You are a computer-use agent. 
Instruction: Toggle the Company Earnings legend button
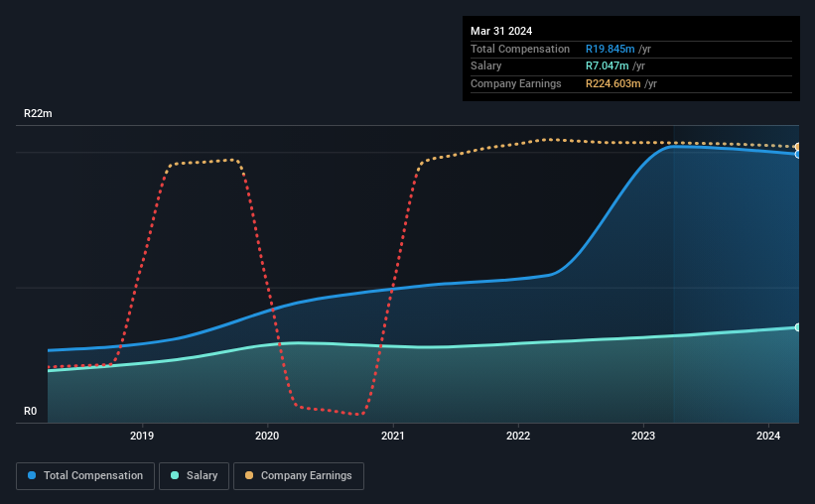point(299,476)
